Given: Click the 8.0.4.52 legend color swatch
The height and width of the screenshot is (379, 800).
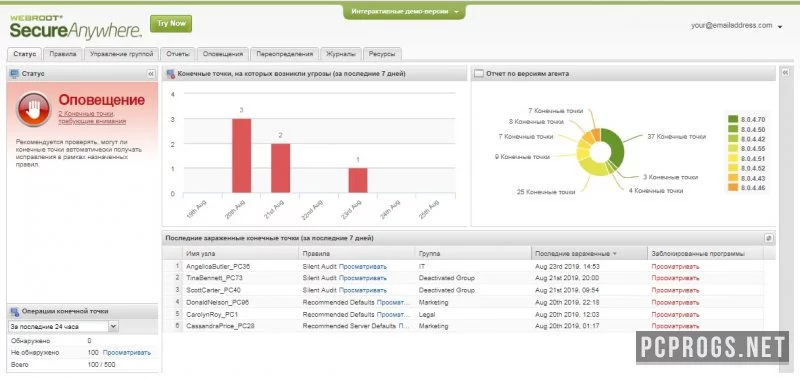Looking at the screenshot, I should (x=733, y=168).
